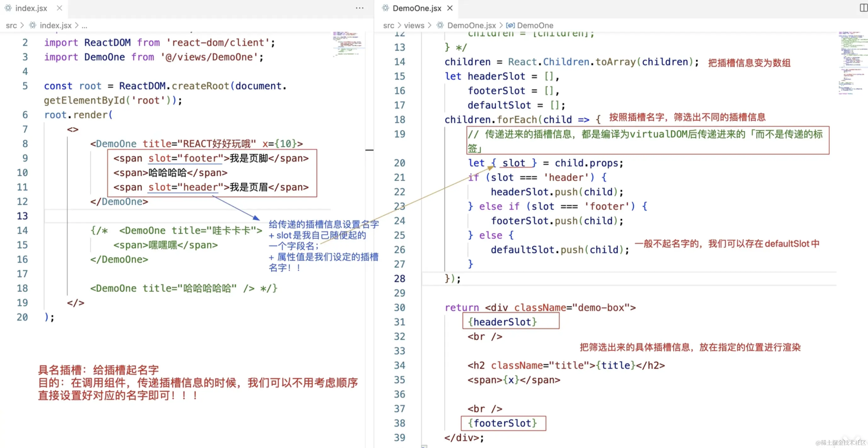Click the split editor layout icon

[x=864, y=8]
